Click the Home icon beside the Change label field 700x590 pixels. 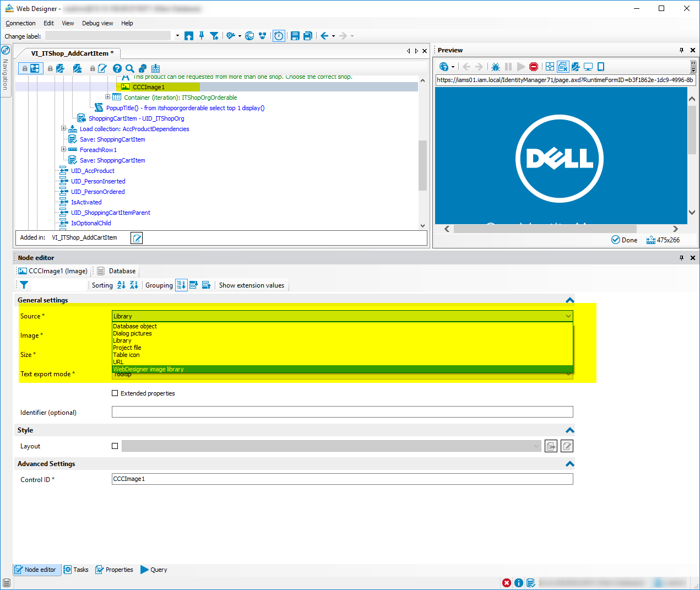click(x=189, y=36)
